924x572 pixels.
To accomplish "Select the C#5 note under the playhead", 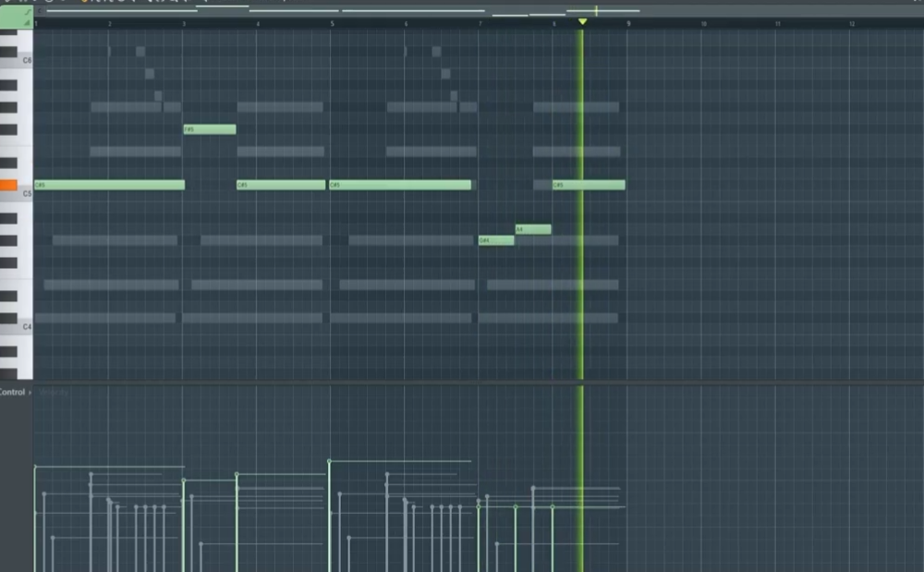I will coord(589,185).
